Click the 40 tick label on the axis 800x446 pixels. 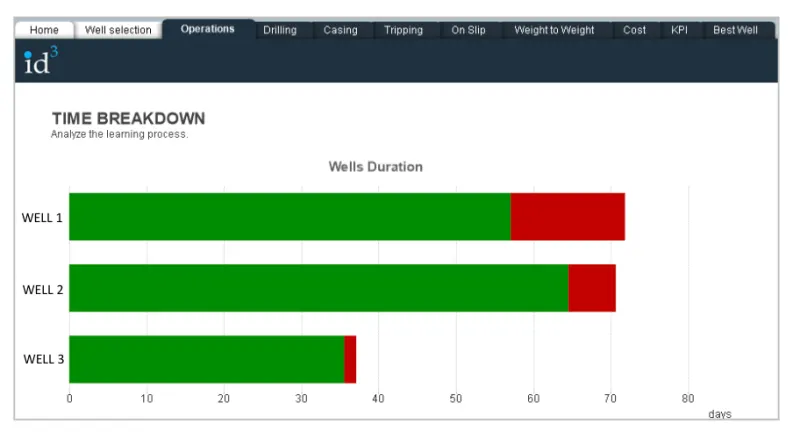point(378,399)
